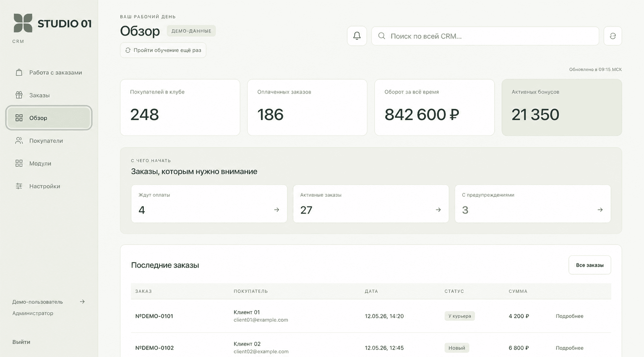Click the refresh icon next to the search bar
The image size is (644, 357).
(613, 36)
